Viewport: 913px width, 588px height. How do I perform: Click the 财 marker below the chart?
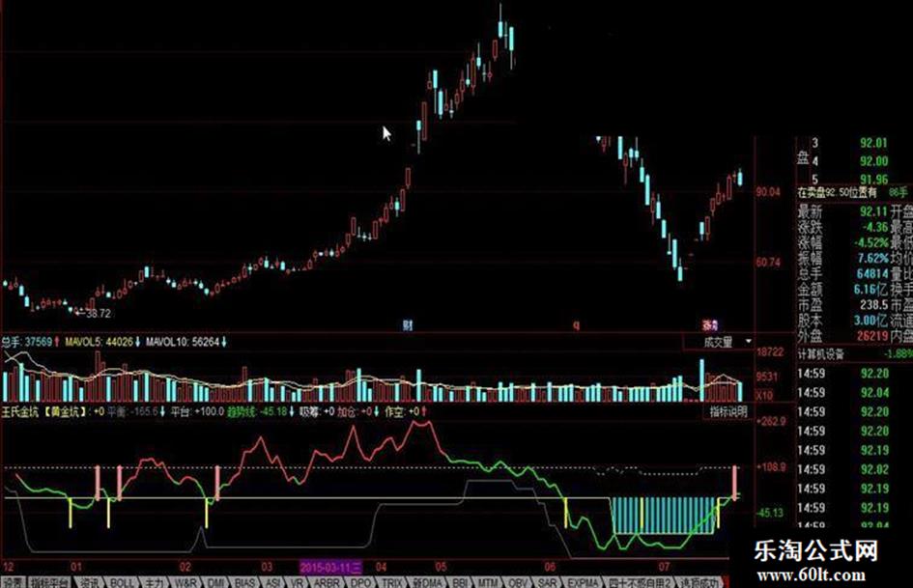point(408,324)
